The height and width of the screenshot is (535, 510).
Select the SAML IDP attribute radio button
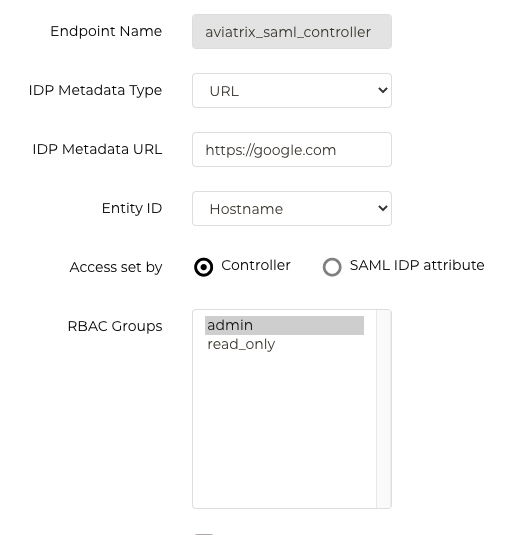(332, 267)
